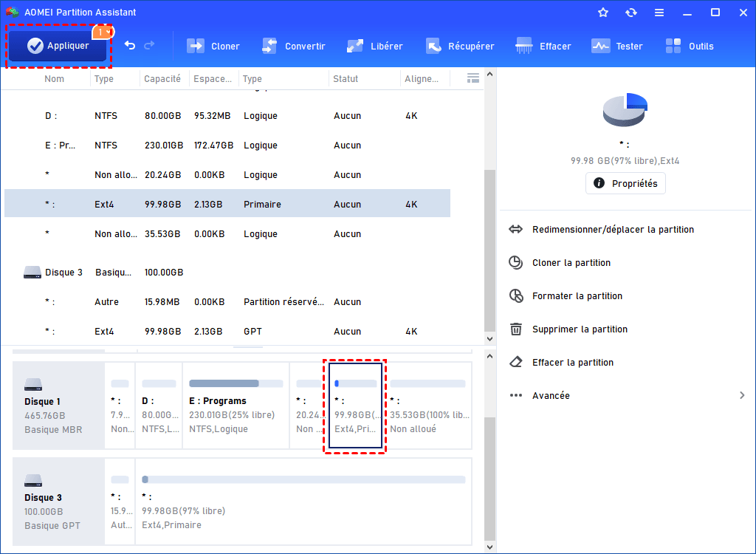Select the E: Programs block in disk map
756x554 pixels.
pyautogui.click(x=236, y=406)
